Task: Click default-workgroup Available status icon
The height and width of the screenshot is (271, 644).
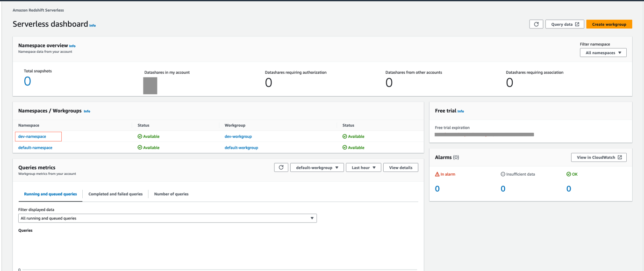Action: click(x=344, y=148)
